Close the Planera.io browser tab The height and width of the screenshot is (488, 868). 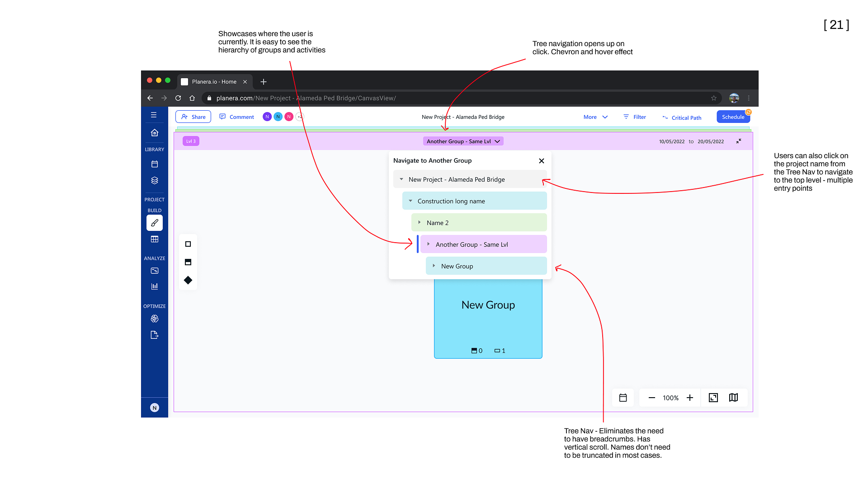pyautogui.click(x=245, y=82)
